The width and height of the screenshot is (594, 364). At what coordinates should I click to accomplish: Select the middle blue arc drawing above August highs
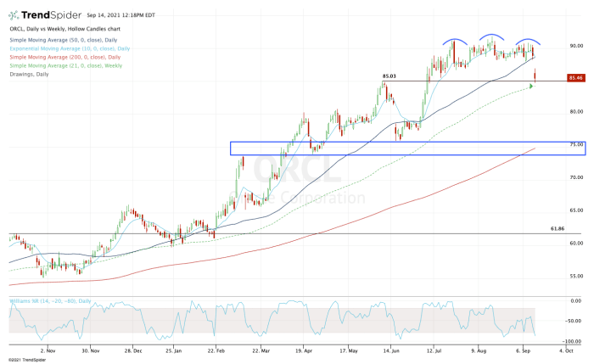(x=491, y=37)
